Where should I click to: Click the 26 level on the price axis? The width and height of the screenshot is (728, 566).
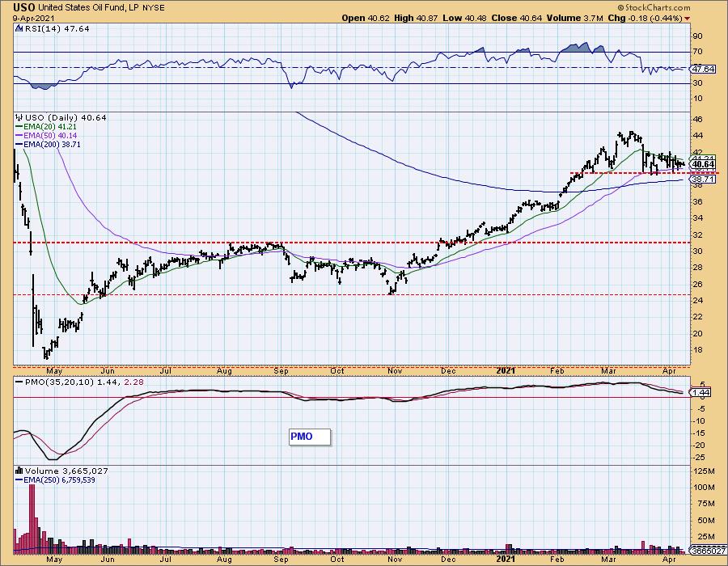[697, 285]
